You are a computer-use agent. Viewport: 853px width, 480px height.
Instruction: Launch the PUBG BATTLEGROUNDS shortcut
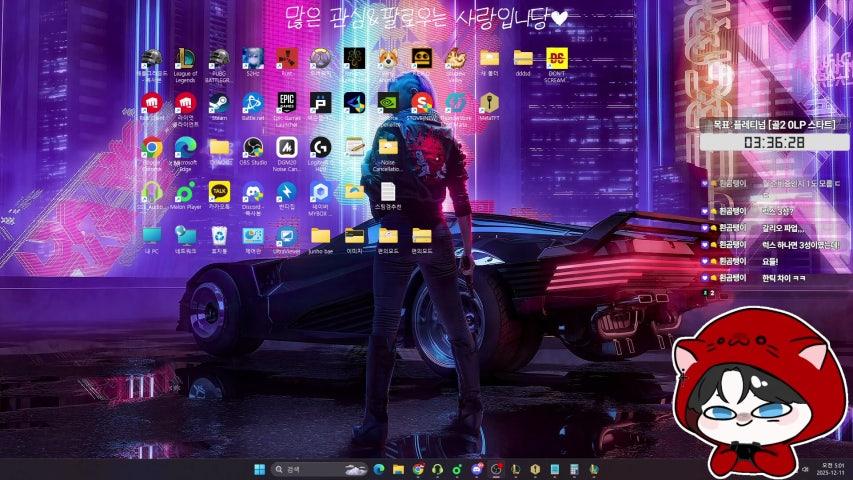tap(219, 58)
